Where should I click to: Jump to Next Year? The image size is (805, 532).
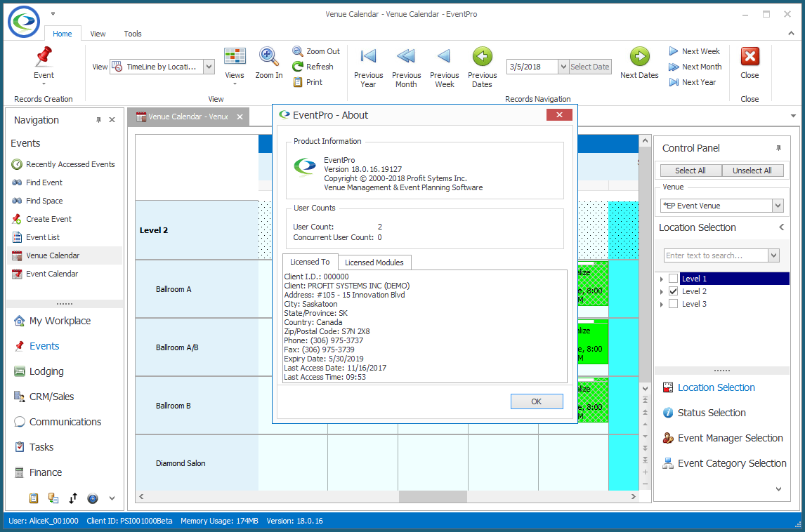point(692,82)
